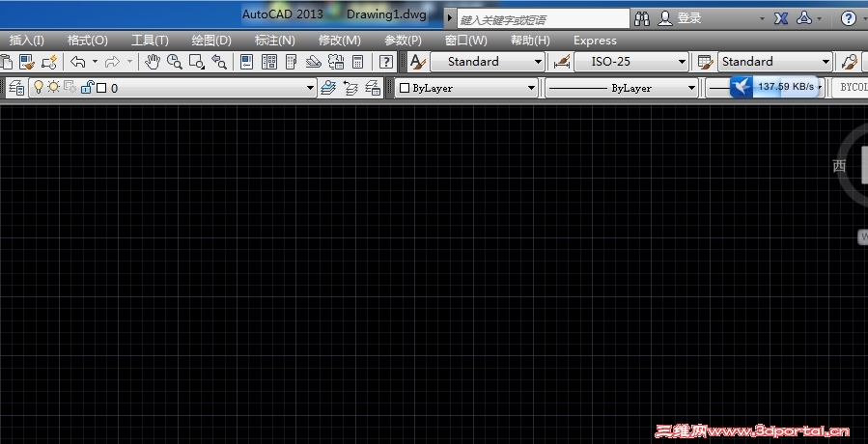The height and width of the screenshot is (444, 868).
Task: Click the 137.59 KB/s speed widget
Action: click(775, 87)
